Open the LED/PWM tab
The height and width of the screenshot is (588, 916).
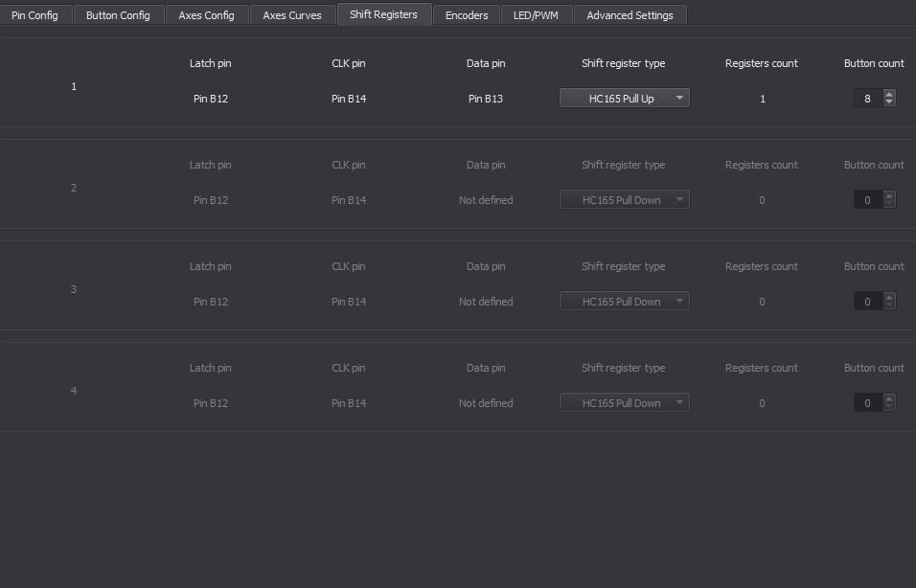tap(536, 15)
